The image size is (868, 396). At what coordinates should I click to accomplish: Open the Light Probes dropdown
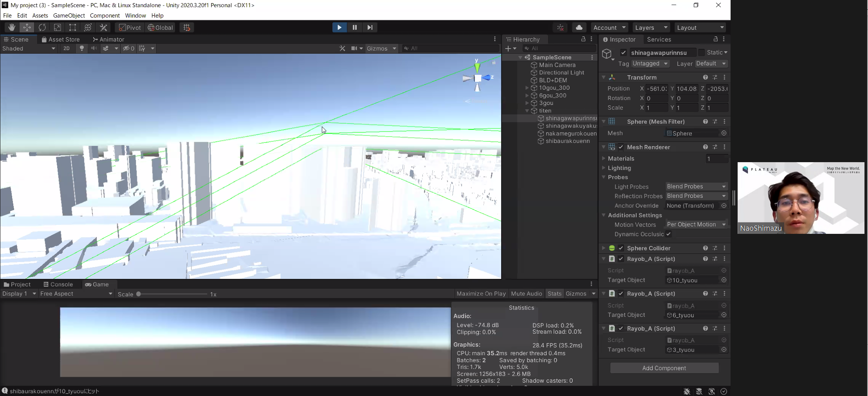tap(696, 186)
